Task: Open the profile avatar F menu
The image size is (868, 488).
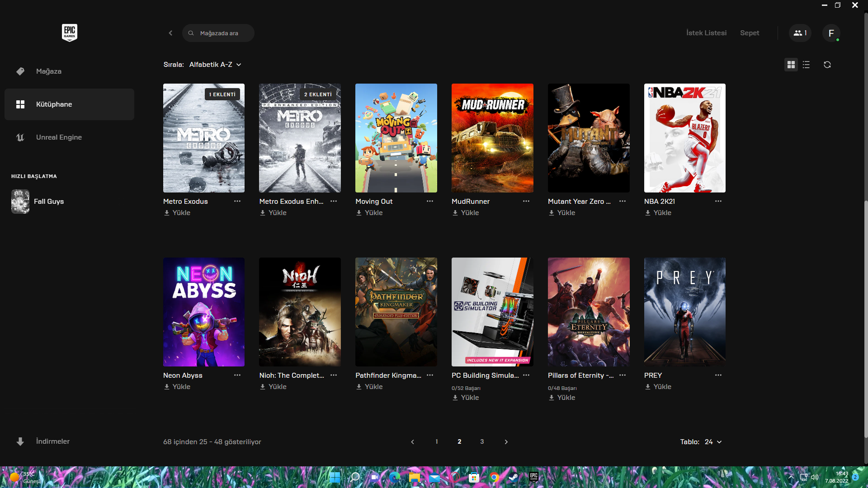Action: tap(831, 33)
